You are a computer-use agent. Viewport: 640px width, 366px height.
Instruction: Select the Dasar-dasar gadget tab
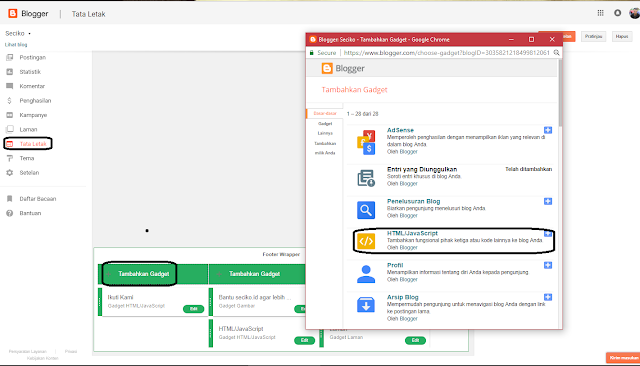coord(325,113)
